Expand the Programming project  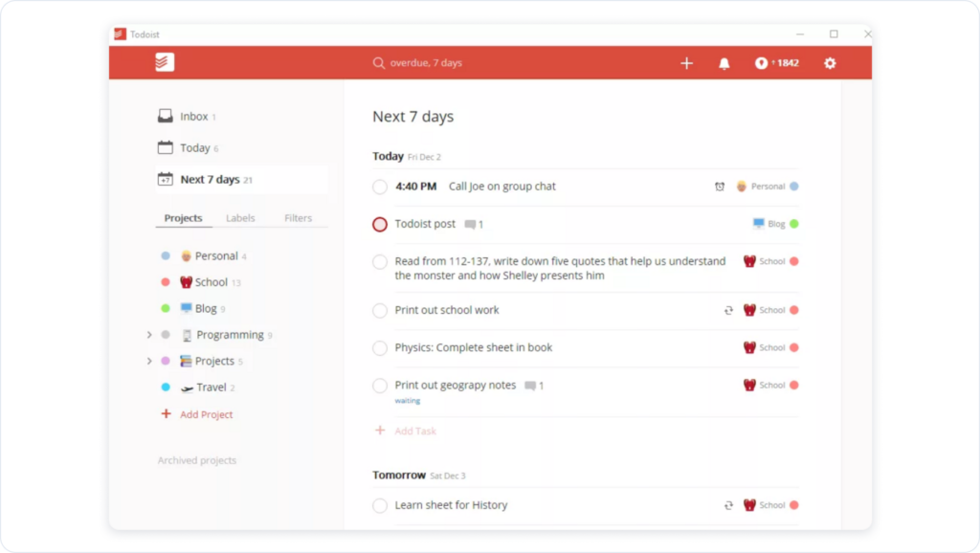coord(149,335)
